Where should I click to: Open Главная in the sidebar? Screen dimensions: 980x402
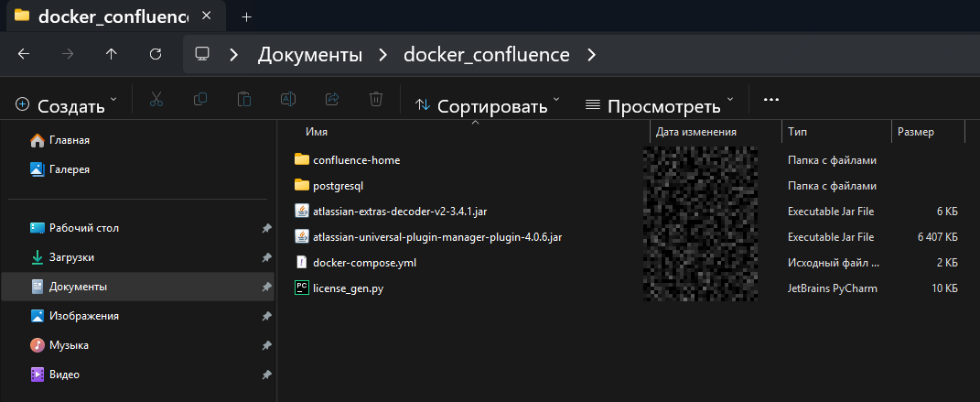point(69,140)
